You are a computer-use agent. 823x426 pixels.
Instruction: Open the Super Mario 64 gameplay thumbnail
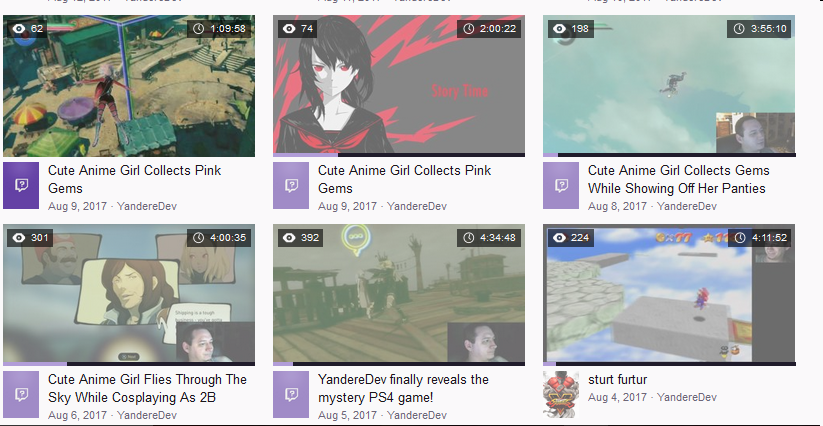[669, 295]
